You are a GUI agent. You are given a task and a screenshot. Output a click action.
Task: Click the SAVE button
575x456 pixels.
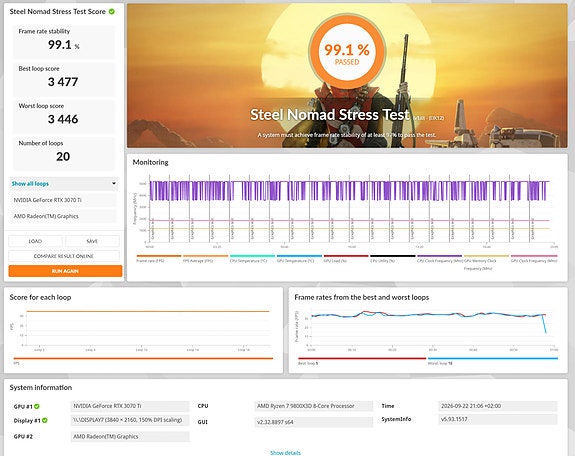pyautogui.click(x=92, y=241)
